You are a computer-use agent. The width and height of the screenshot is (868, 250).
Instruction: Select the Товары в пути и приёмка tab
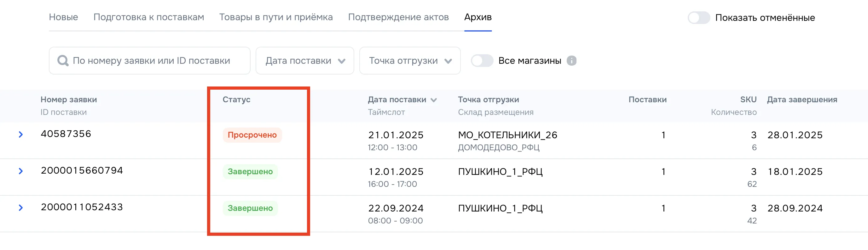pos(276,17)
